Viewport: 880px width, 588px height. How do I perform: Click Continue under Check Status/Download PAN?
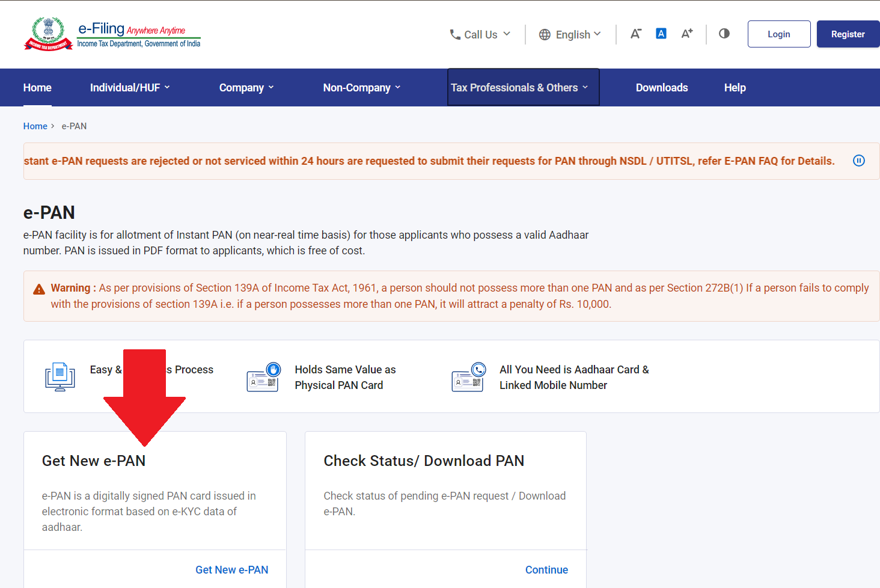[x=546, y=570]
